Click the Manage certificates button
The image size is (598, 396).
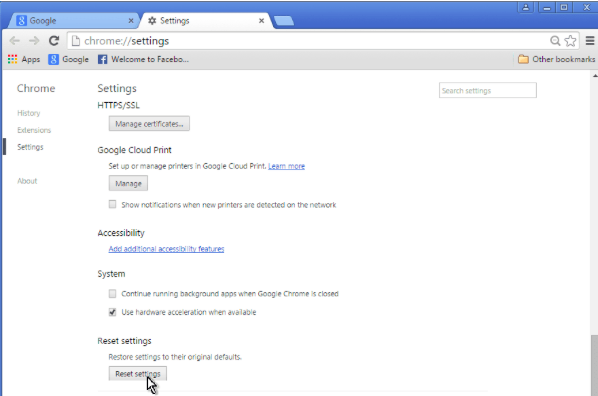tap(149, 124)
